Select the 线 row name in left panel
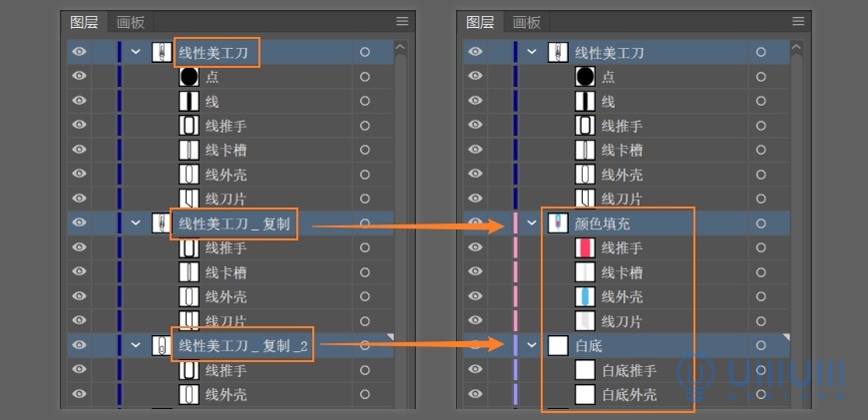868x420 pixels. point(213,102)
